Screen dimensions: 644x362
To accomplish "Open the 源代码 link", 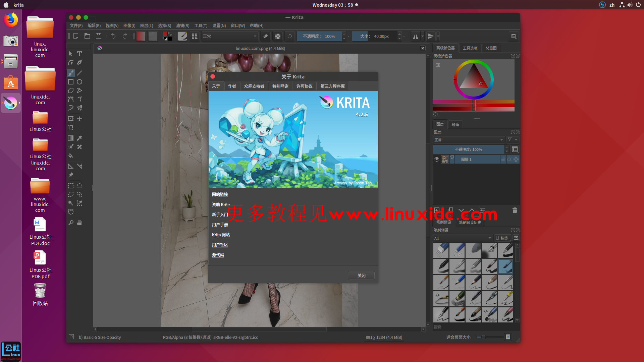I will [x=218, y=255].
